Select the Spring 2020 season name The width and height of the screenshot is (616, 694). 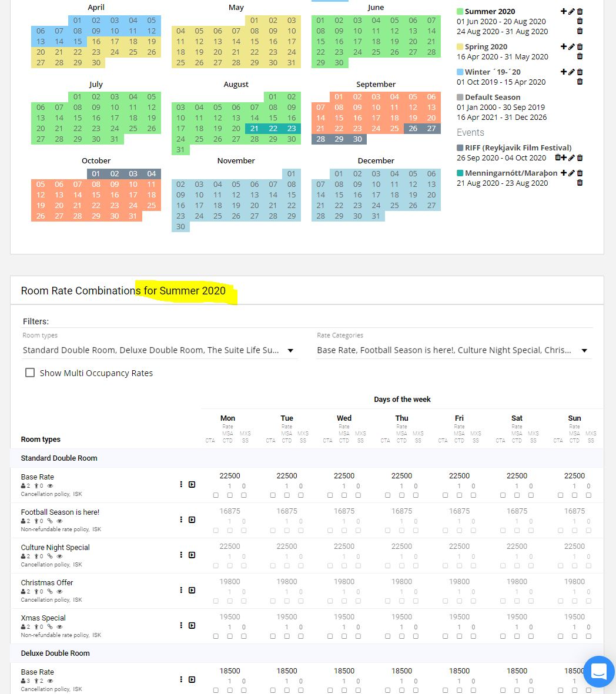tap(486, 46)
